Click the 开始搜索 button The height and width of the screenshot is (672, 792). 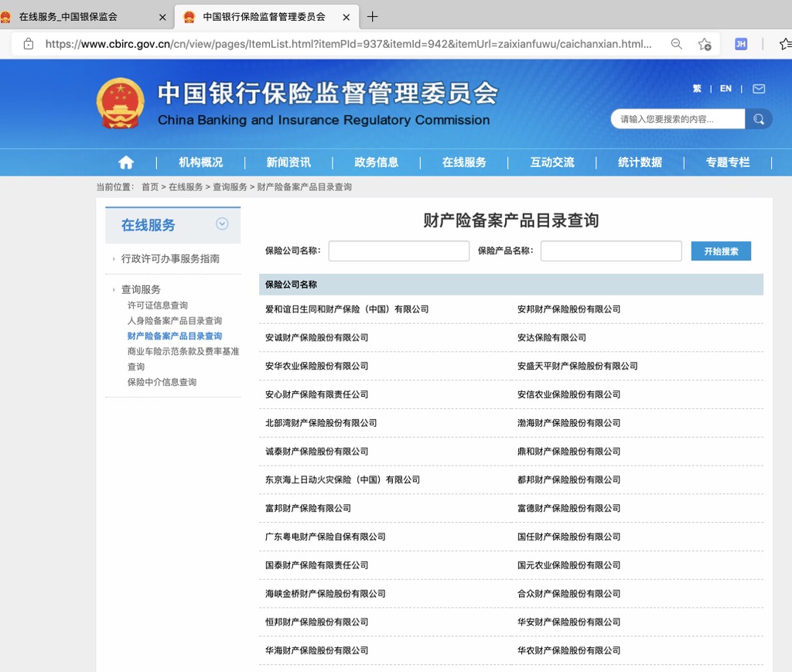click(721, 251)
